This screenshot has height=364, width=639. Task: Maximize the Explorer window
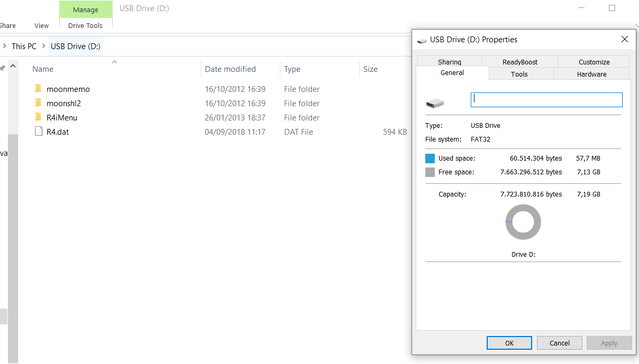(612, 8)
